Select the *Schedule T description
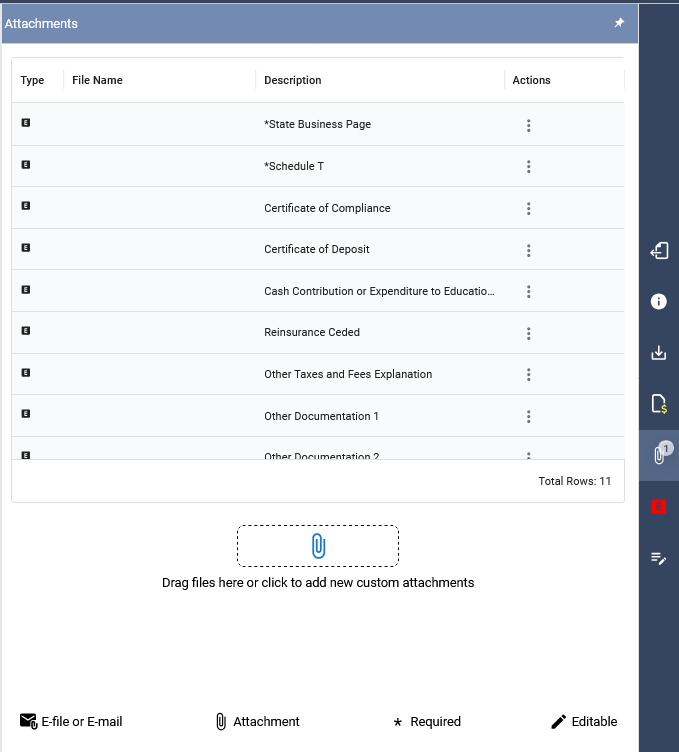 coord(294,166)
